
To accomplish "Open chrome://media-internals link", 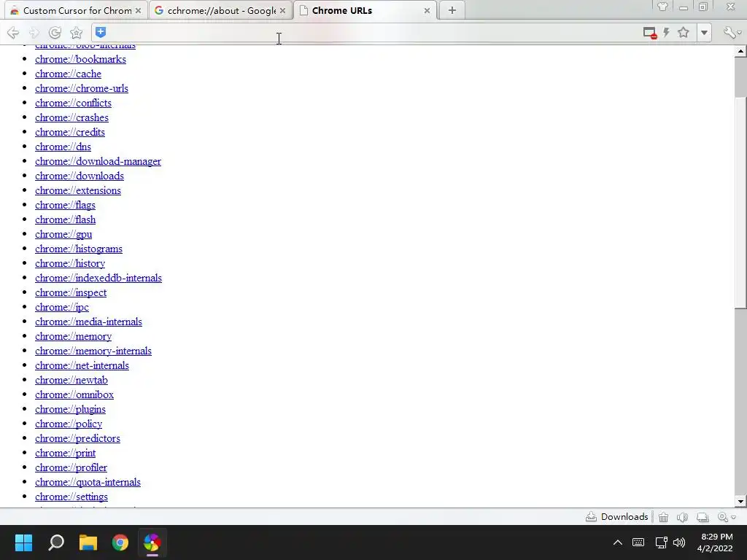I will click(88, 322).
